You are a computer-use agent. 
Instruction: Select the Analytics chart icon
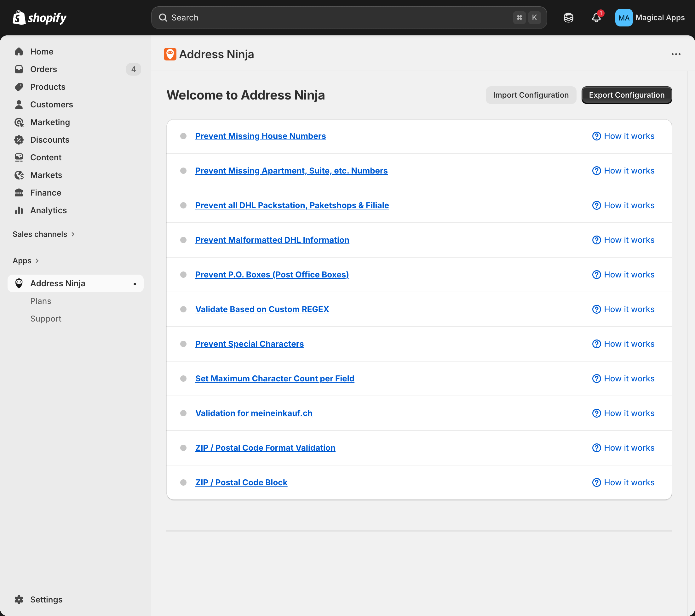(x=19, y=210)
